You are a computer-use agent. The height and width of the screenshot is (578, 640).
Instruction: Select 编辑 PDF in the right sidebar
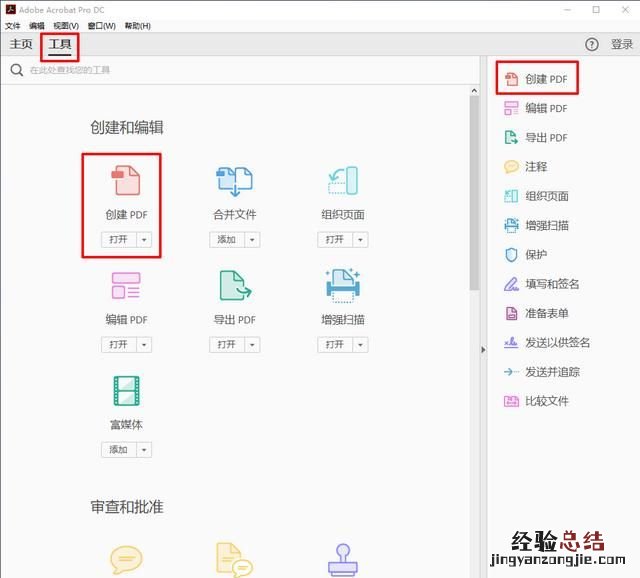pyautogui.click(x=536, y=108)
